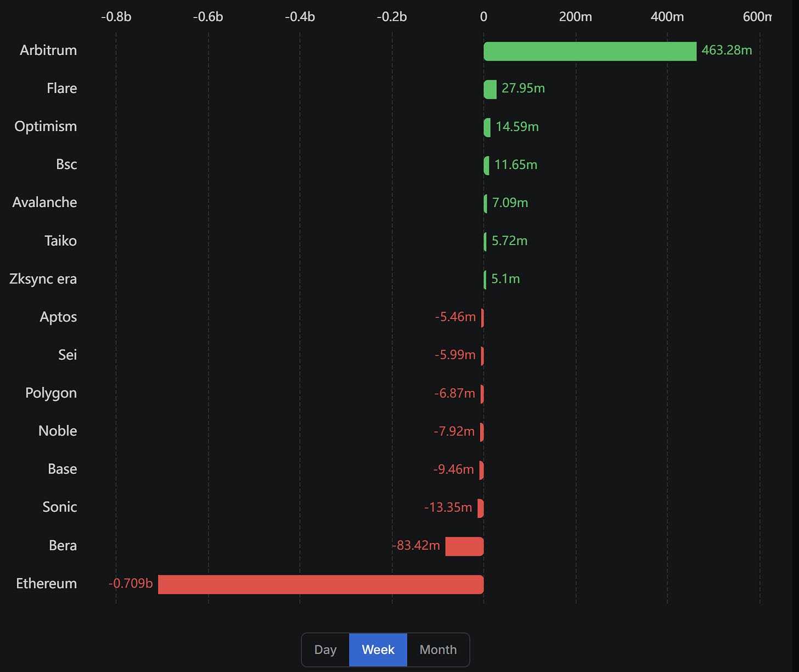Click the Ethereum chain label
This screenshot has width=799, height=672.
[46, 583]
